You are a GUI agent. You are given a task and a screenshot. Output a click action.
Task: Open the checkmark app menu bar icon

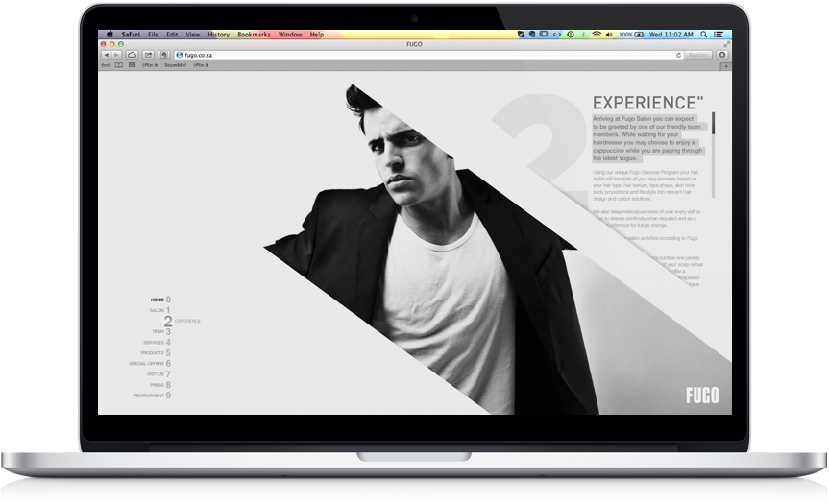click(521, 35)
